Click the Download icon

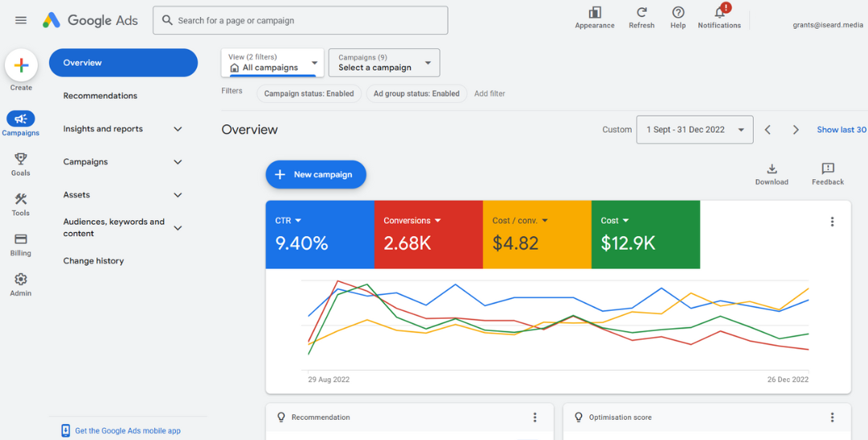[x=772, y=169]
